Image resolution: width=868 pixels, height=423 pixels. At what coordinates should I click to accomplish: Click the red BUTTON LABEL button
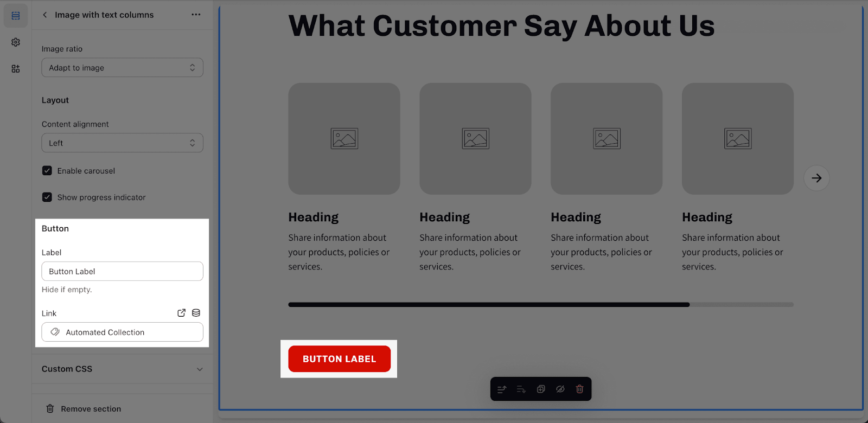(340, 359)
